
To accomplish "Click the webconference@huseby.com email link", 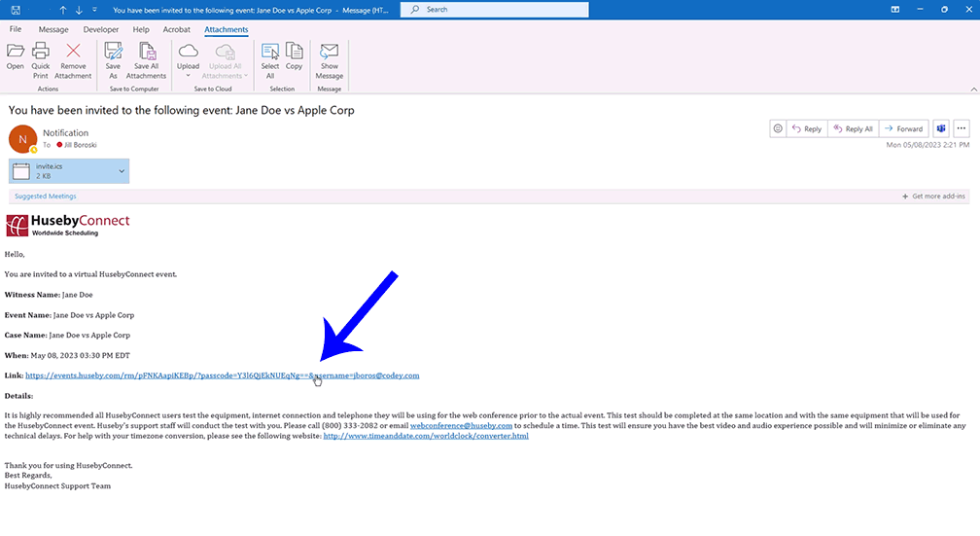I will [x=461, y=425].
